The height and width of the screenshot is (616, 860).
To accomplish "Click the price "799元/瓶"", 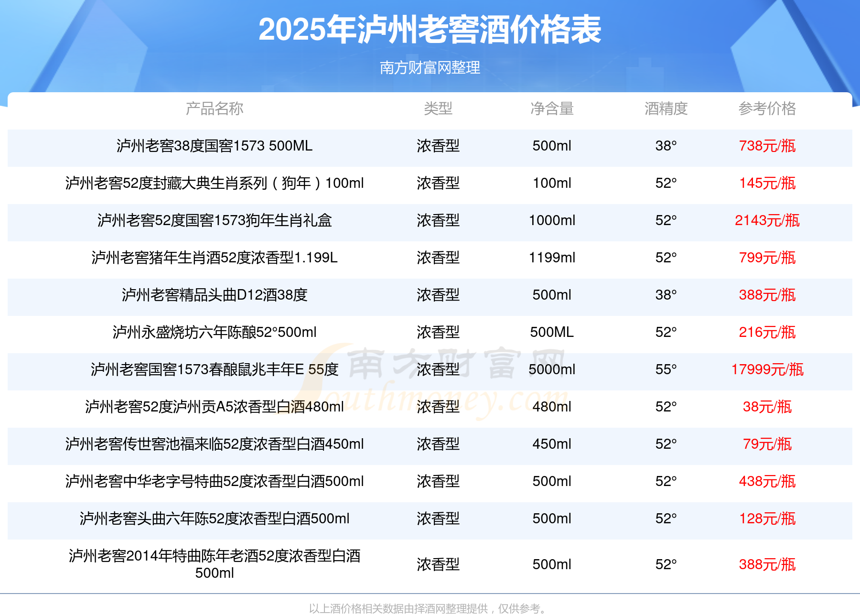I will [767, 258].
